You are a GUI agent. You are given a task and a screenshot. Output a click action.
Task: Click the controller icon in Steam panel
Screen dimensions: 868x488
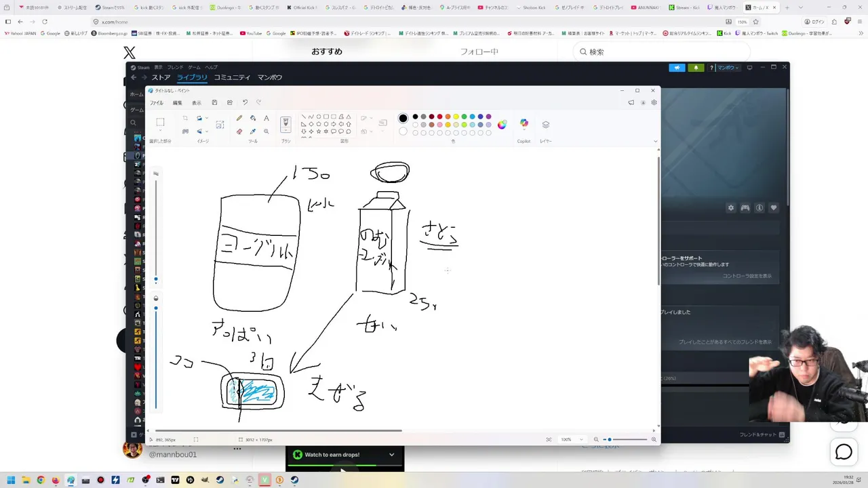coord(745,207)
